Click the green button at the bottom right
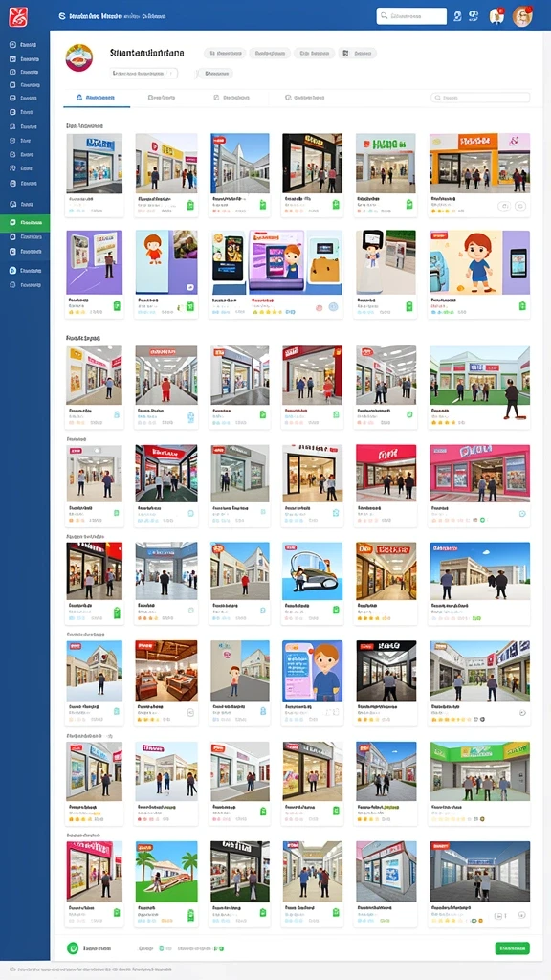This screenshot has height=980, width=551. (x=513, y=948)
